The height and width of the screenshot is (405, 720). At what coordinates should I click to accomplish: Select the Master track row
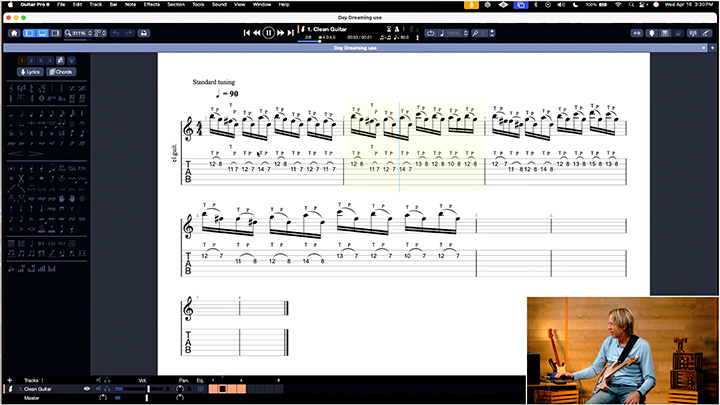tap(32, 398)
